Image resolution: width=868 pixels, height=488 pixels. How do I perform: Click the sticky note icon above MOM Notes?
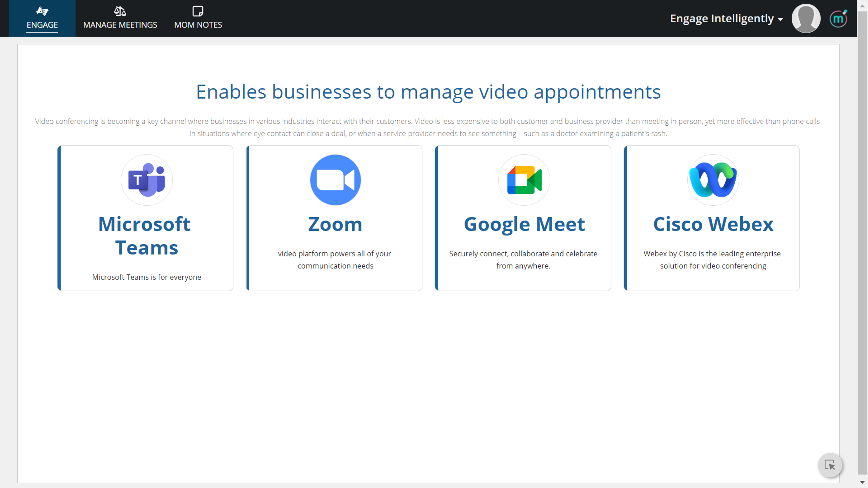click(x=198, y=11)
